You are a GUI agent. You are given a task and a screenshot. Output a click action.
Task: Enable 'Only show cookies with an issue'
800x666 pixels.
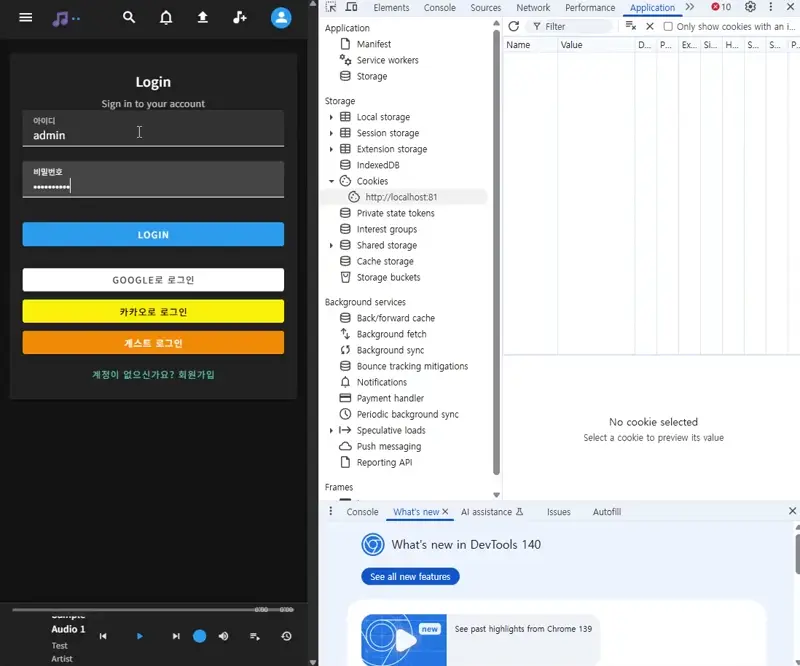[x=668, y=27]
